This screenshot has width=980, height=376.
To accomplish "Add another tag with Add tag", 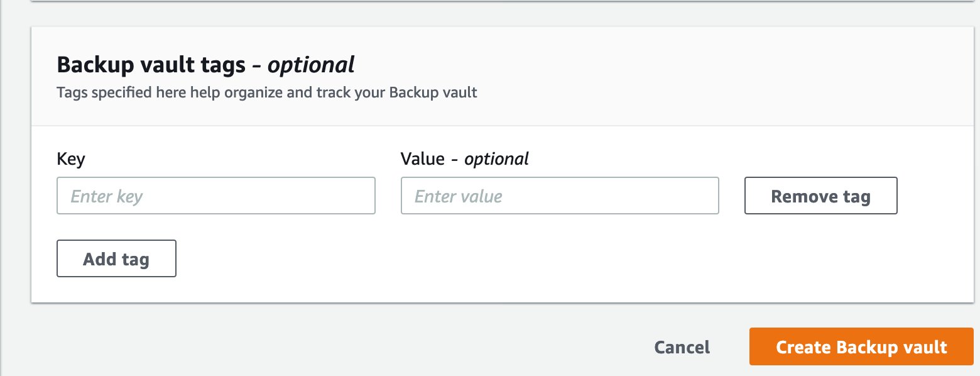I will [116, 258].
